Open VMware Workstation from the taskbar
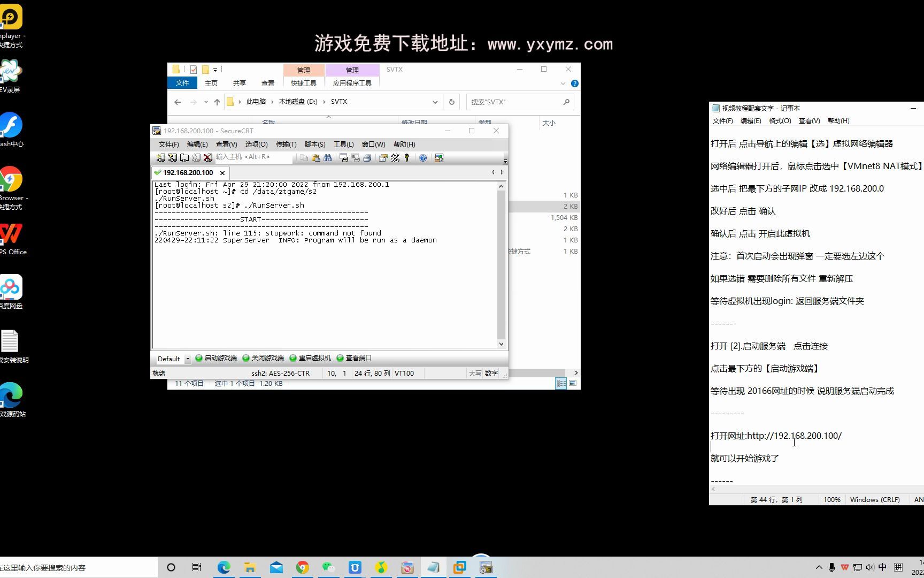Image resolution: width=924 pixels, height=578 pixels. pos(459,567)
